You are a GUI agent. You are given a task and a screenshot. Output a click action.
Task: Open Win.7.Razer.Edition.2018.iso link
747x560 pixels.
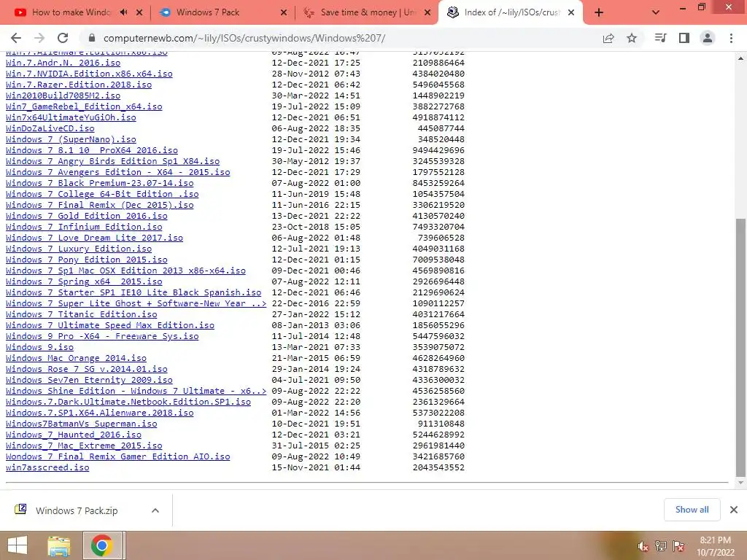point(79,85)
